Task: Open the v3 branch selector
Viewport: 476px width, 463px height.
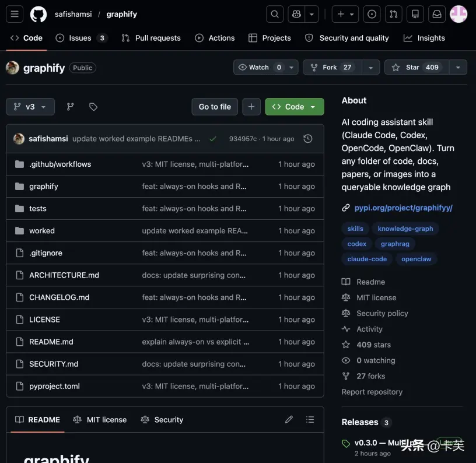Action: pos(30,107)
